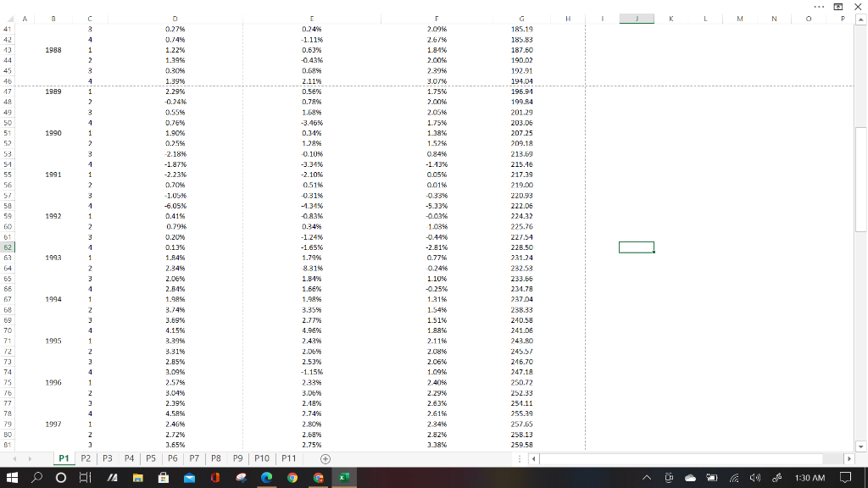Select cell containing -6.05%
The image size is (868, 488).
[175, 206]
